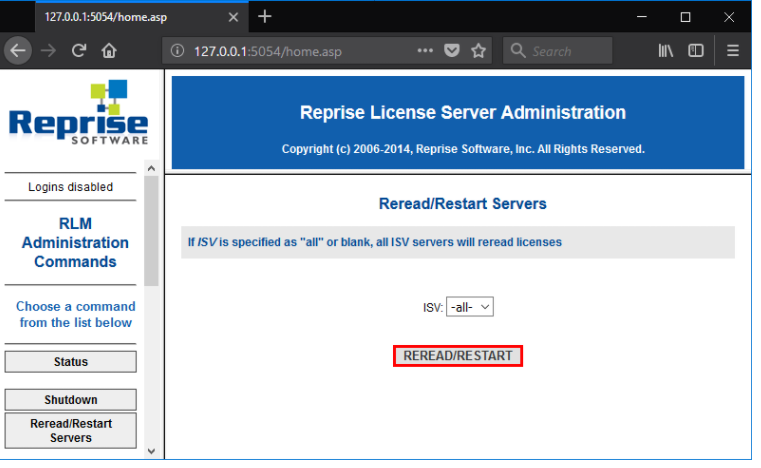This screenshot has width=761, height=468.
Task: Open the browser home page icon
Action: (109, 50)
